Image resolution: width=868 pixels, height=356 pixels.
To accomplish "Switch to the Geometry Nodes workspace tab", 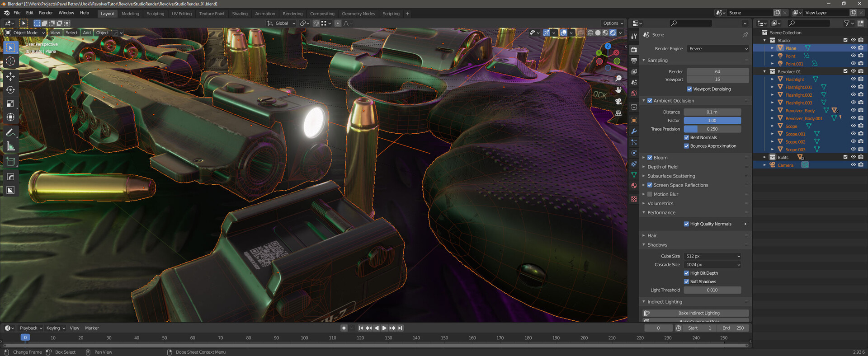I will [359, 14].
